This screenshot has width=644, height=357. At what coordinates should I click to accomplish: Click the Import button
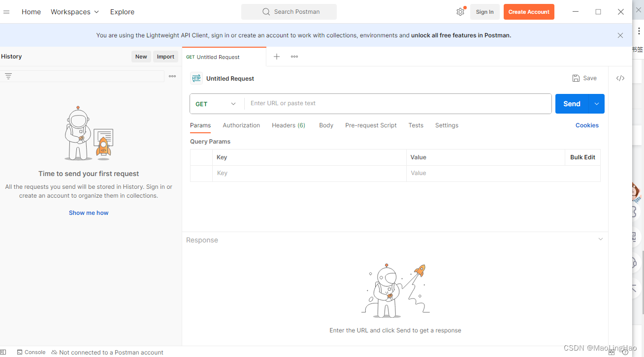coord(165,57)
